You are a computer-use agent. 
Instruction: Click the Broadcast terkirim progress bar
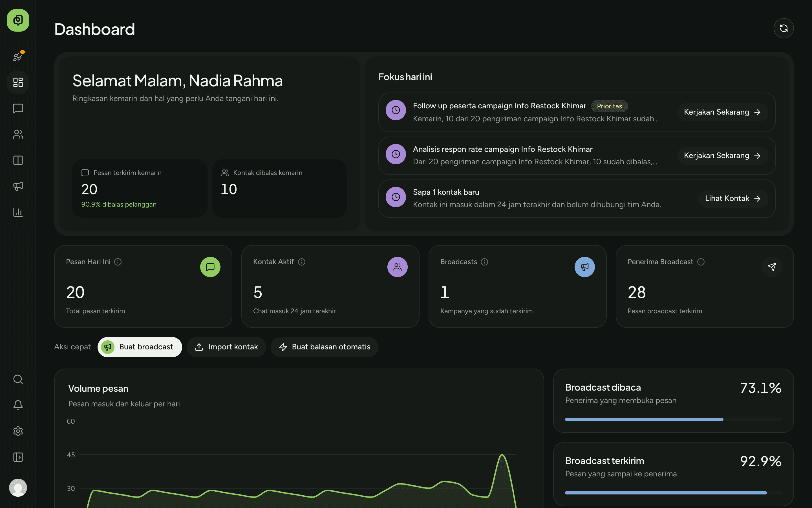[673, 492]
